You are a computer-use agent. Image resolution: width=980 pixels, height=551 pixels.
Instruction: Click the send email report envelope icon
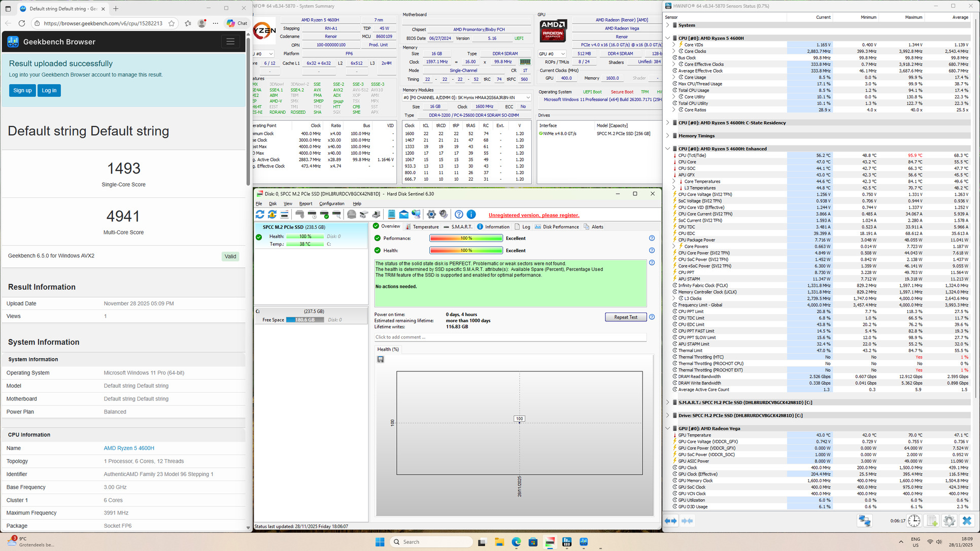coord(403,215)
